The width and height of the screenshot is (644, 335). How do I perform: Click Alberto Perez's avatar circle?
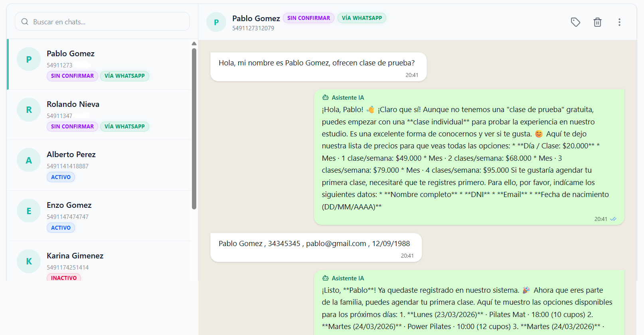coord(29,160)
